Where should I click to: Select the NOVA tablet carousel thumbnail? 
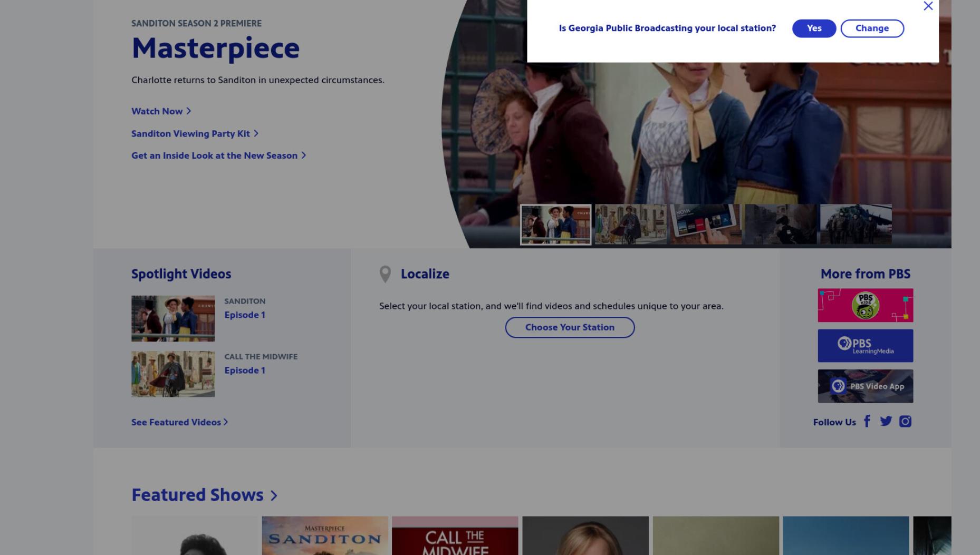point(705,225)
